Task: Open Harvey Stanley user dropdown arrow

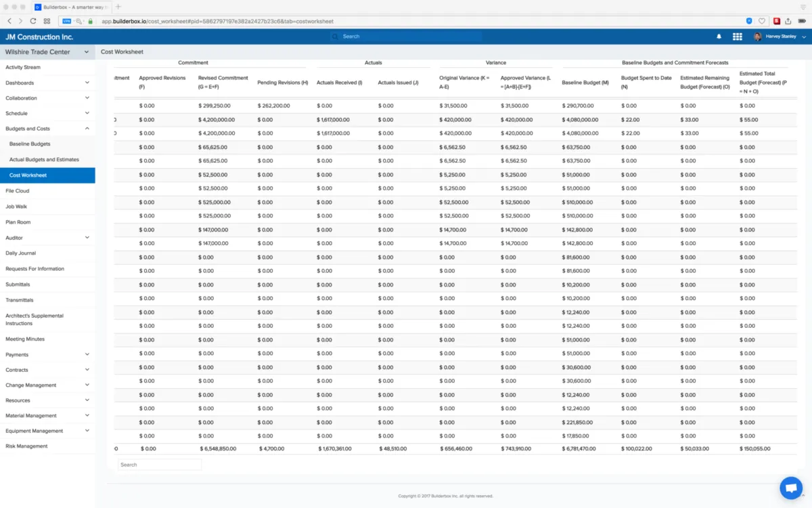Action: (x=803, y=37)
